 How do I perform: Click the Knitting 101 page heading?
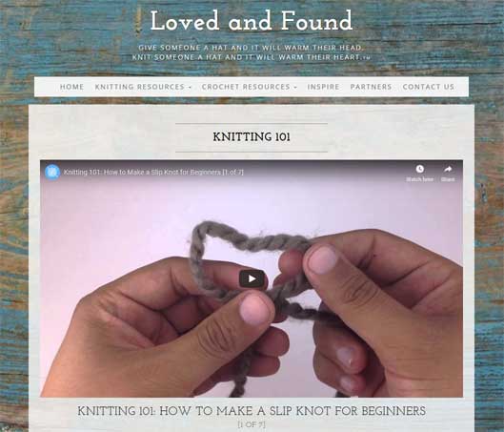click(252, 137)
